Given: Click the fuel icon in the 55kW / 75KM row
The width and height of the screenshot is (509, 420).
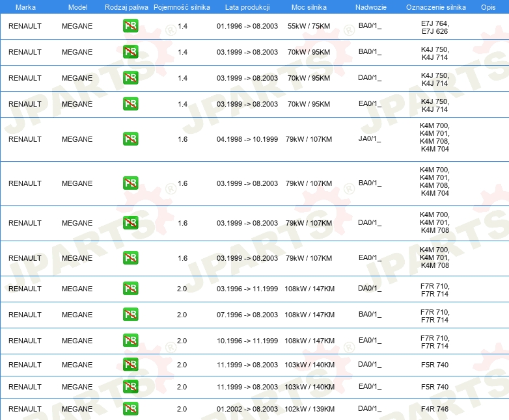Looking at the screenshot, I should [130, 26].
